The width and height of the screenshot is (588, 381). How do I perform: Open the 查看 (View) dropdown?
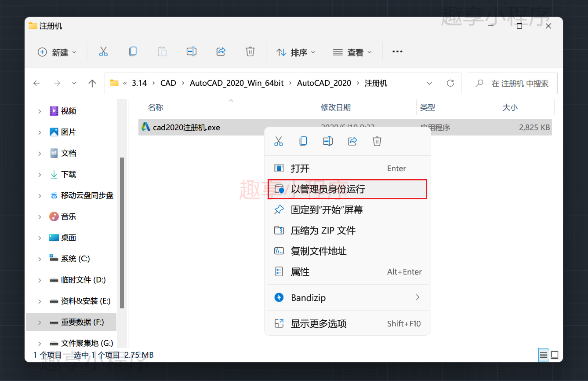352,52
